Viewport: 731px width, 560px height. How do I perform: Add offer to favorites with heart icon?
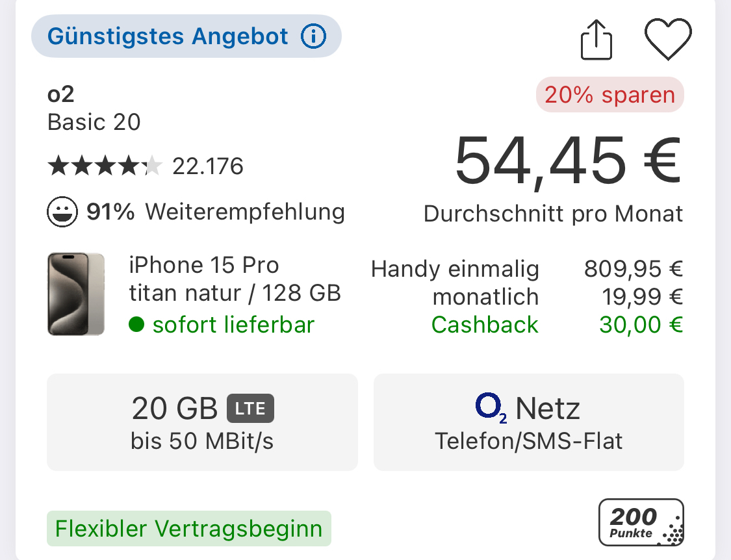(x=668, y=39)
